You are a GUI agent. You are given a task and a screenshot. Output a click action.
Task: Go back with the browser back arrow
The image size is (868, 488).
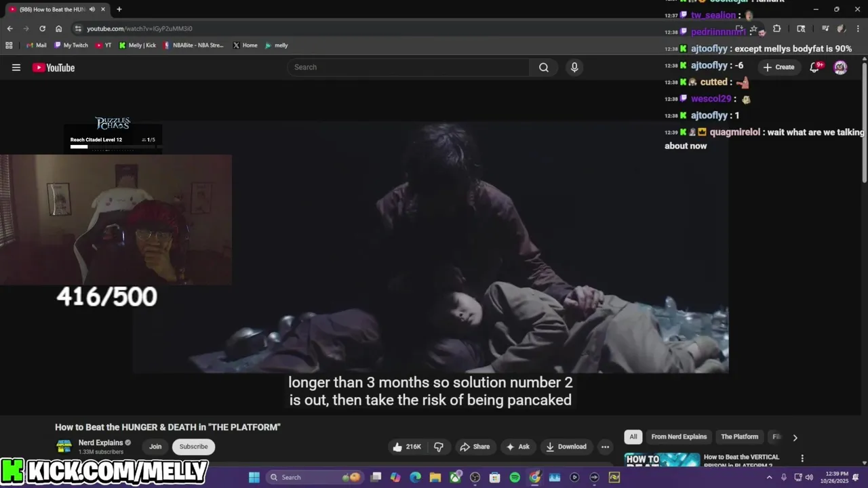click(x=9, y=28)
